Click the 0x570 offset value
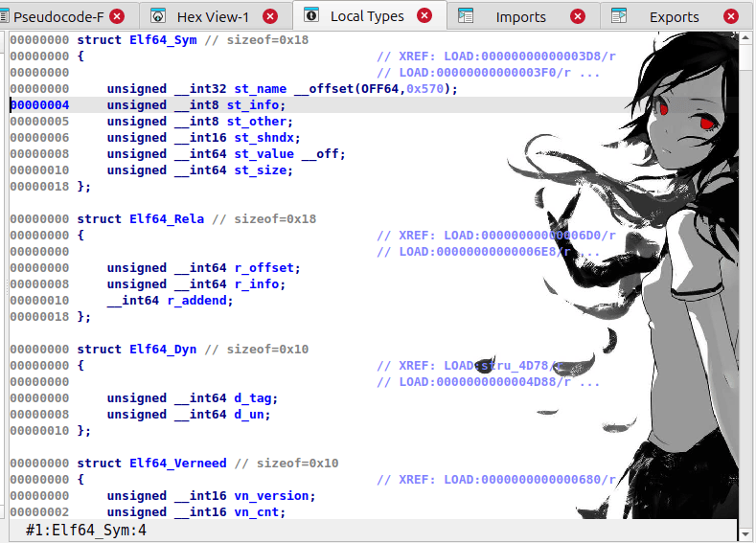This screenshot has width=756, height=543. click(424, 89)
